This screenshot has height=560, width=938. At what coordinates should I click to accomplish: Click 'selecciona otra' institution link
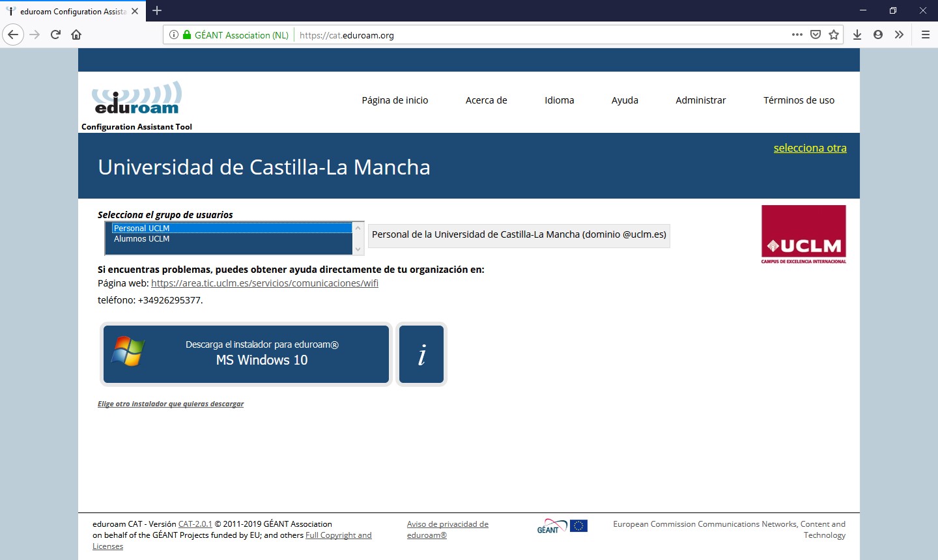click(x=810, y=148)
